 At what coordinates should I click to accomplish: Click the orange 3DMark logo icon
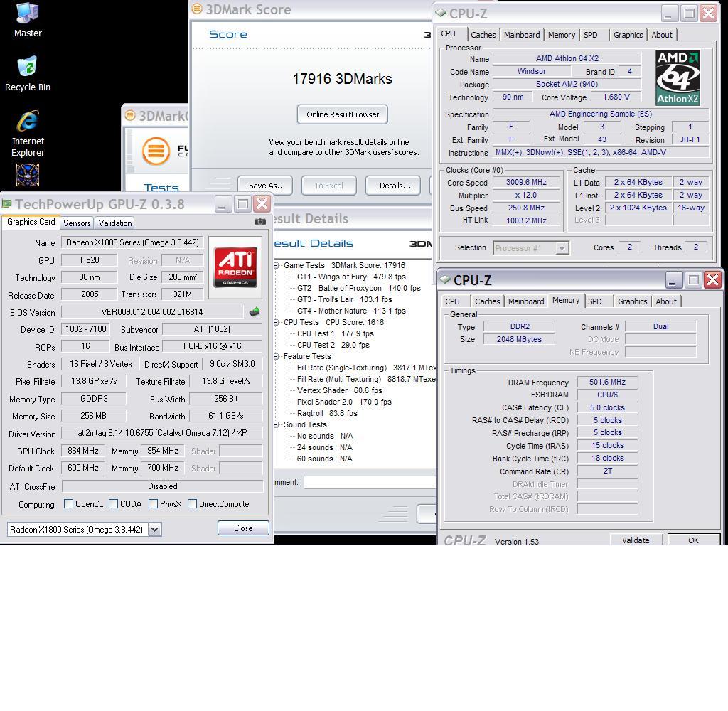coord(156,151)
